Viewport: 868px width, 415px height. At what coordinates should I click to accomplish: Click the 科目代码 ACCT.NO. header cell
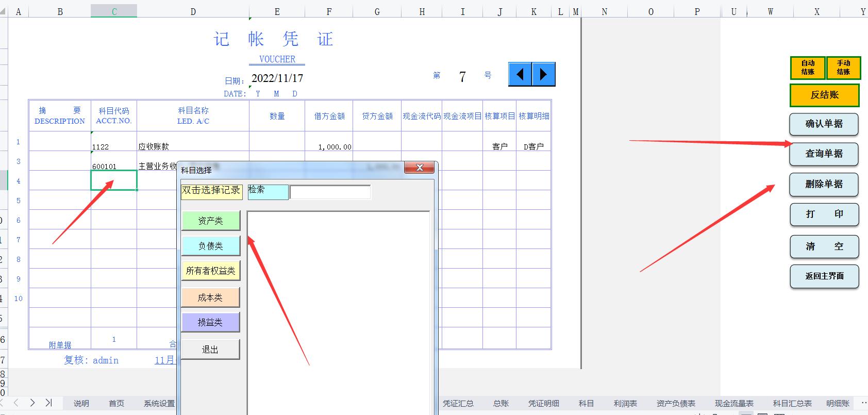coord(114,116)
